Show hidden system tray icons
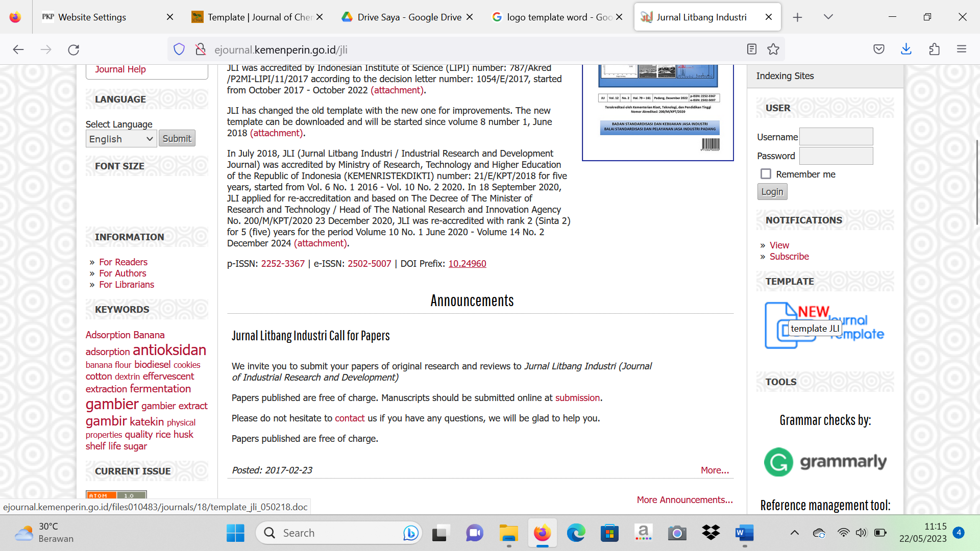This screenshot has height=551, width=980. [x=795, y=533]
